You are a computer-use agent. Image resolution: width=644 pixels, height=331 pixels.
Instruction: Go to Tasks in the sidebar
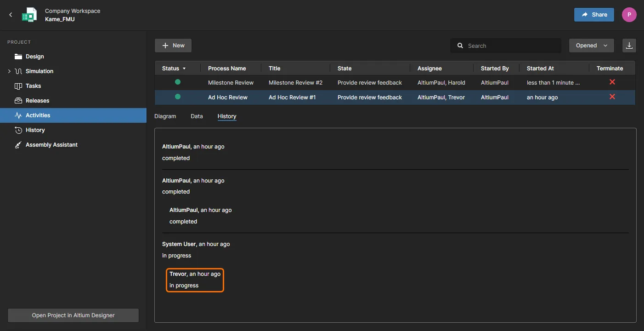33,86
